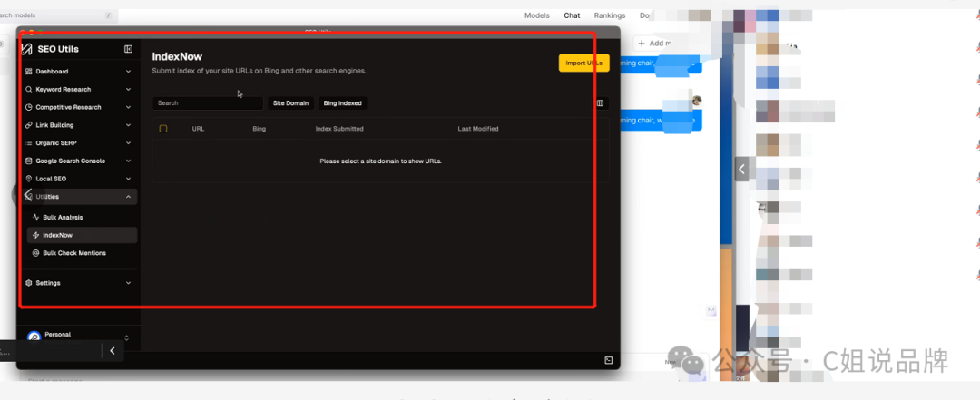Viewport: 980px width, 400px height.
Task: Click the plus icon beside Add in chat window
Action: tap(642, 44)
